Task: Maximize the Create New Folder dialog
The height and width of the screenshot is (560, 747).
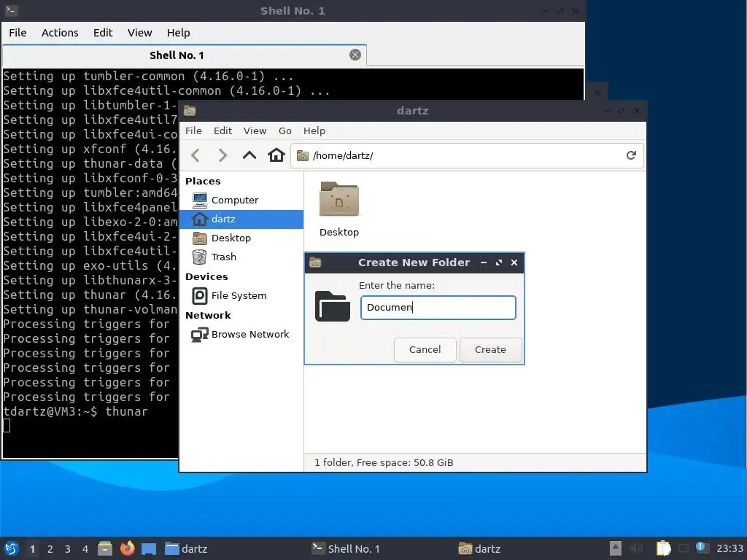Action: pos(499,262)
